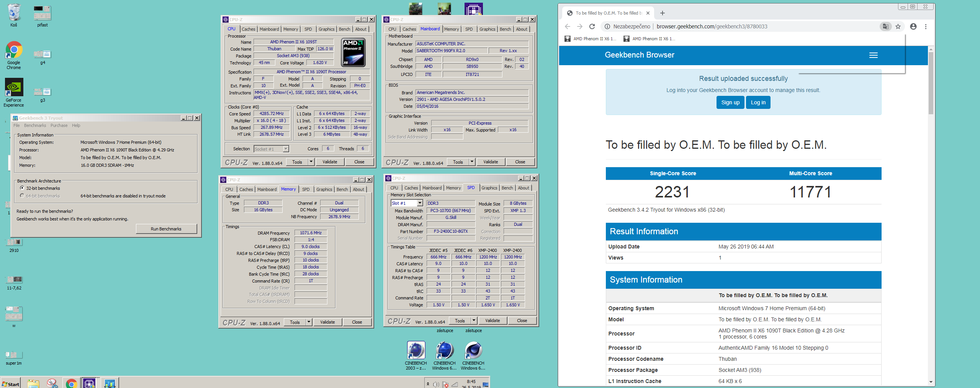The height and width of the screenshot is (388, 980).
Task: Open Chrome's three-dot menu
Action: coord(926,26)
